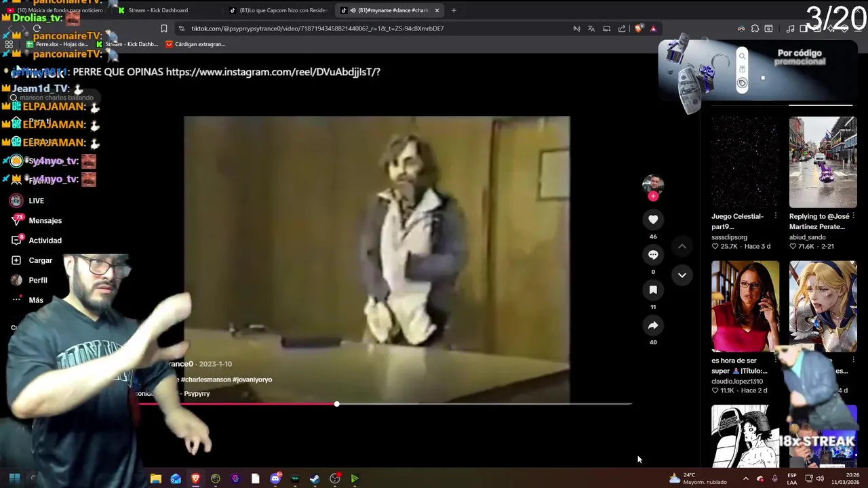Open Discord from the taskbar
Screen dimensions: 868x488
tap(275, 479)
